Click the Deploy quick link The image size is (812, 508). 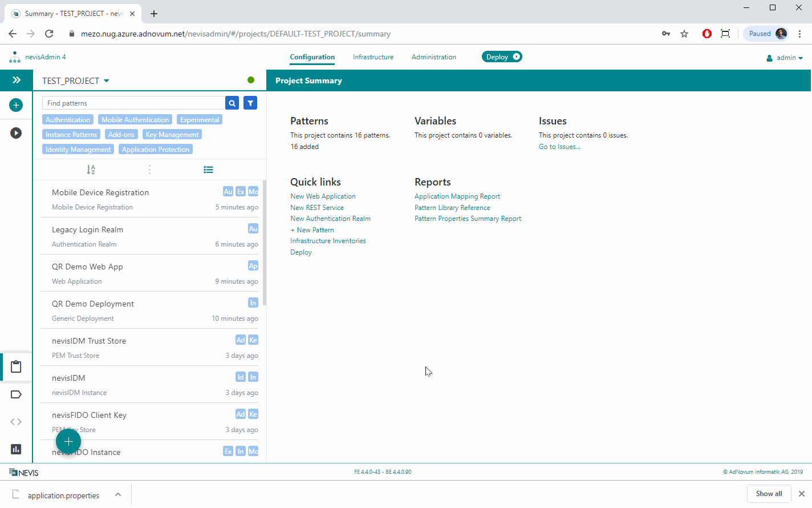(x=301, y=252)
